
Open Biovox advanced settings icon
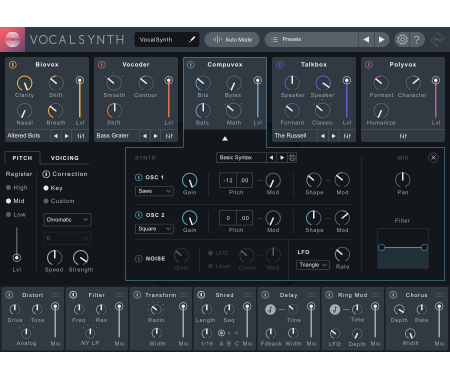click(81, 136)
